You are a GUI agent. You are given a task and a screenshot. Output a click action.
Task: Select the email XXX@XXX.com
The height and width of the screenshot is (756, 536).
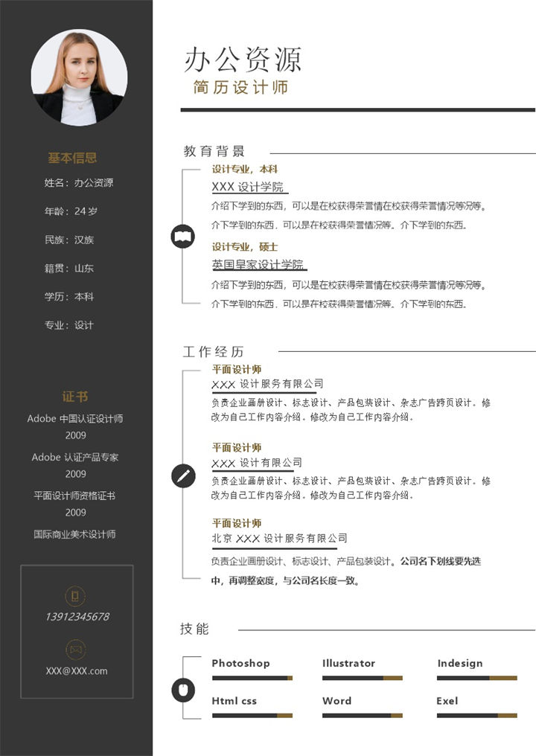point(77,670)
